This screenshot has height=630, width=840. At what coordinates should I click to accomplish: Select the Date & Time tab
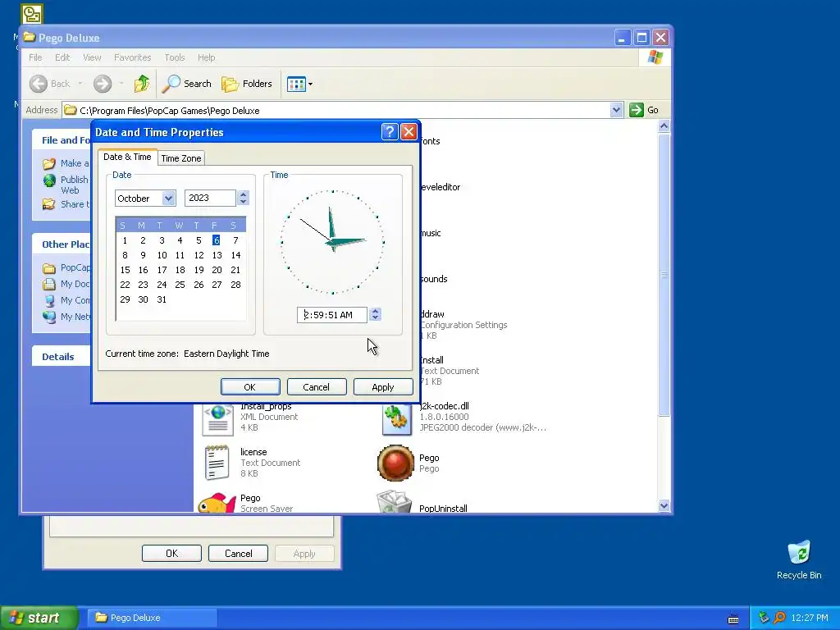coord(127,157)
